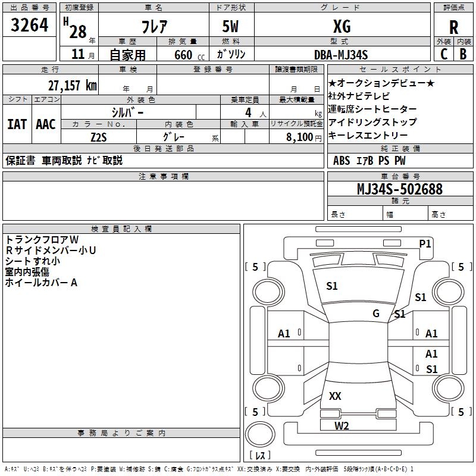
Task: Click the P1 damage mark on the diagram
Action: pos(425,243)
